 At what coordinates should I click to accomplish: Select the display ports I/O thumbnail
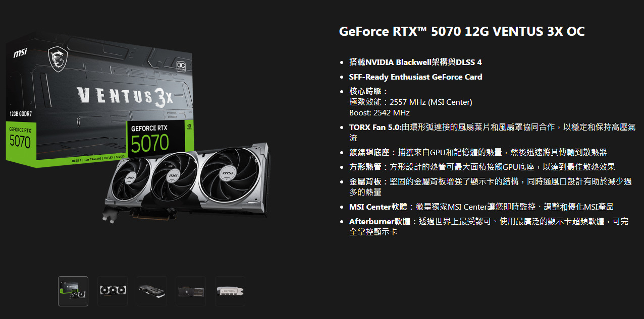pos(230,291)
